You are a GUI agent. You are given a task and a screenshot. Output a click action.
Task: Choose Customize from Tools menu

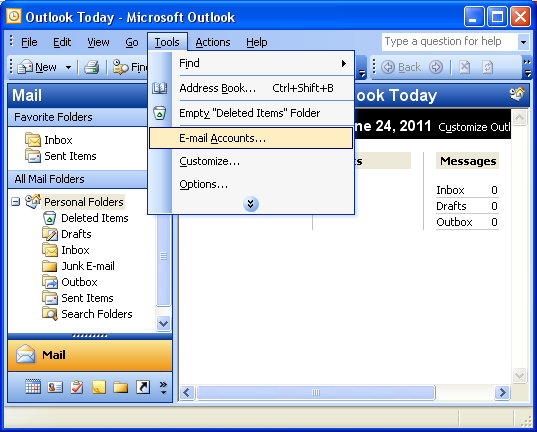pos(251,161)
